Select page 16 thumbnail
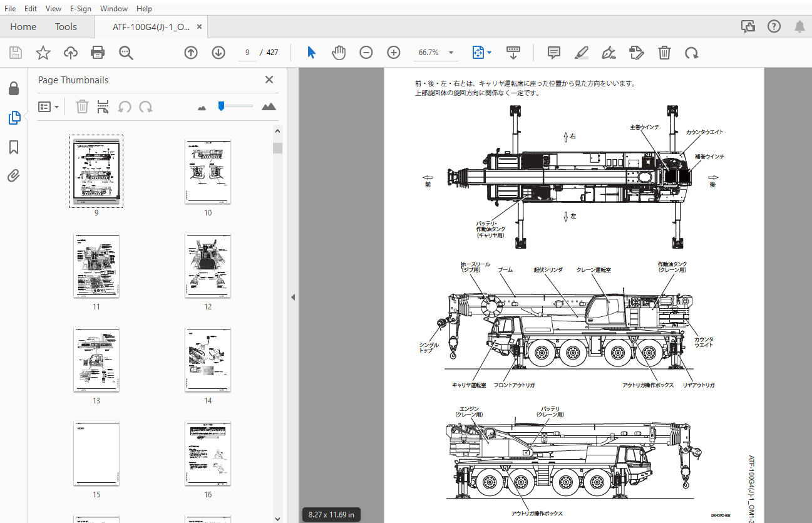Image resolution: width=812 pixels, height=523 pixels. pos(208,453)
